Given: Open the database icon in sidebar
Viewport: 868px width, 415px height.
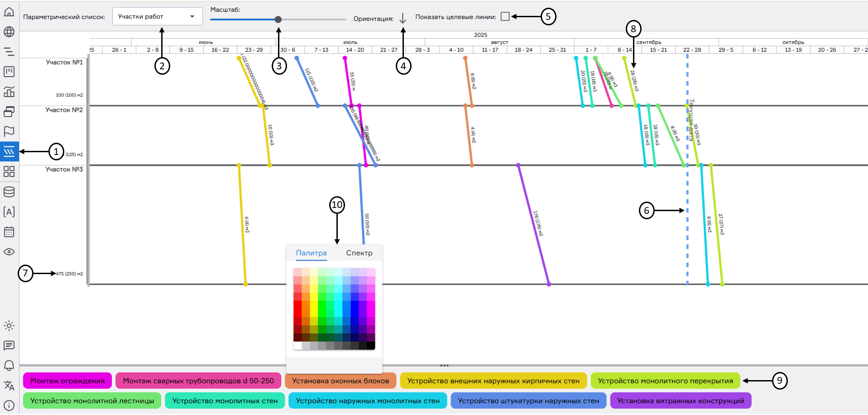Looking at the screenshot, I should [x=9, y=192].
